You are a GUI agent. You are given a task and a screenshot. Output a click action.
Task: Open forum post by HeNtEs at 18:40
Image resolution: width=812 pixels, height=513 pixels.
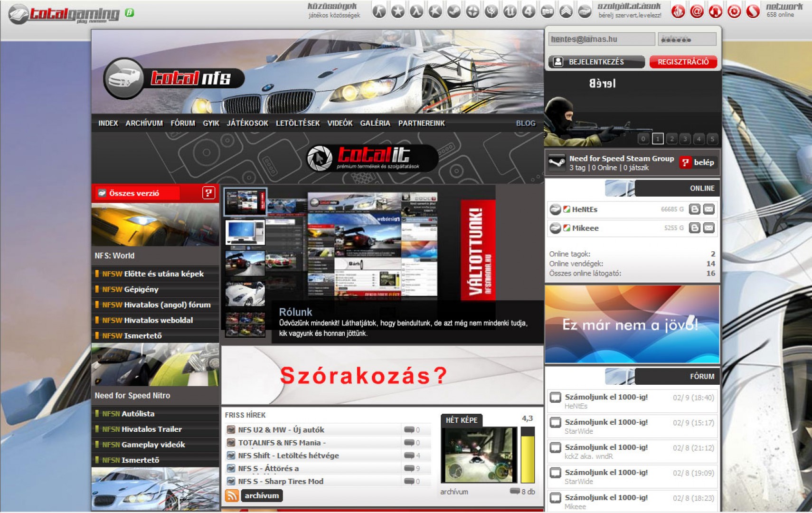click(x=632, y=401)
